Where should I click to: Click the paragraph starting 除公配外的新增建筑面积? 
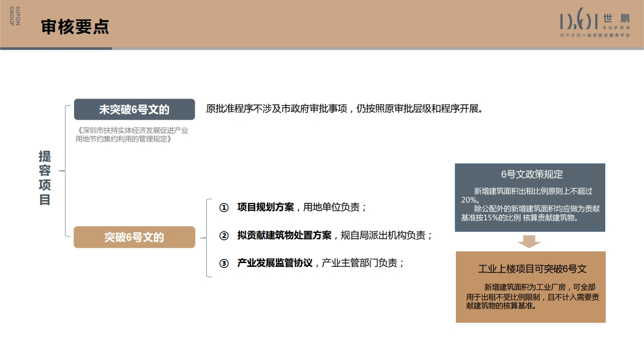pos(530,213)
